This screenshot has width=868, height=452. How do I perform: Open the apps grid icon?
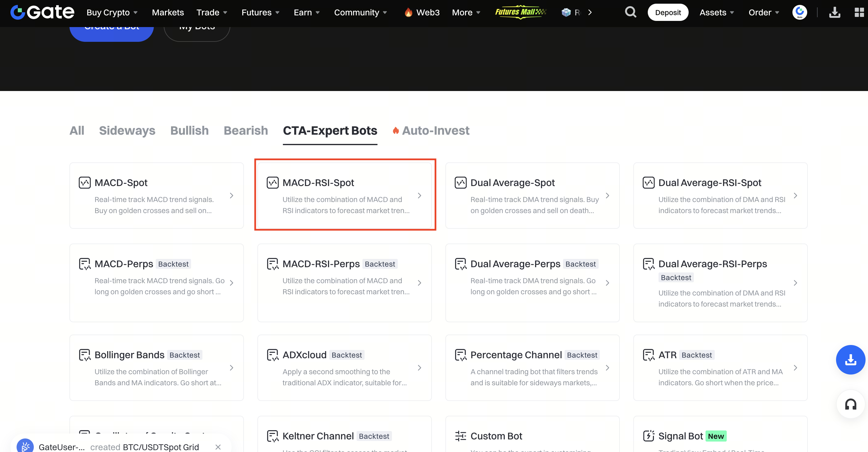pos(859,13)
